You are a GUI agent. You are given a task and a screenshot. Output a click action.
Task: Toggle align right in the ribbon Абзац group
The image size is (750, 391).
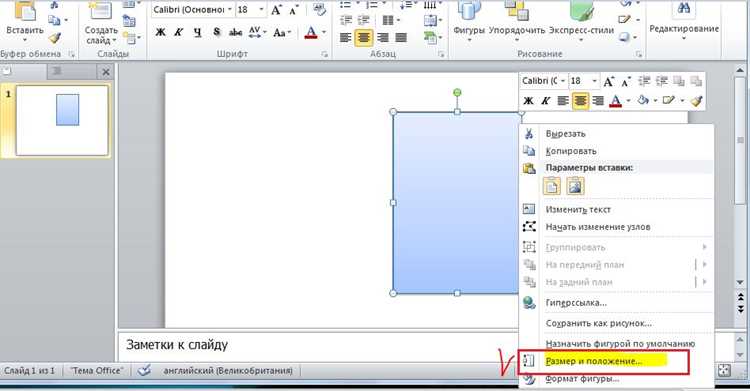coord(383,38)
